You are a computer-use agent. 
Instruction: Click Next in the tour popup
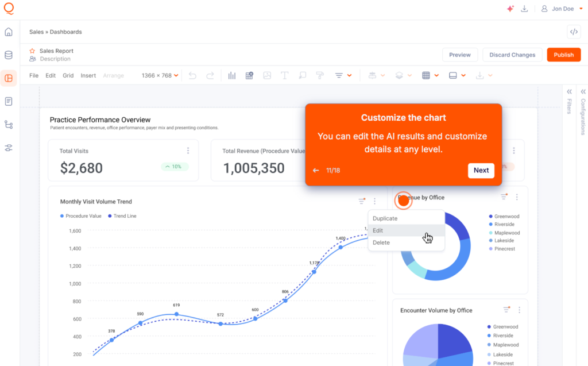click(481, 170)
